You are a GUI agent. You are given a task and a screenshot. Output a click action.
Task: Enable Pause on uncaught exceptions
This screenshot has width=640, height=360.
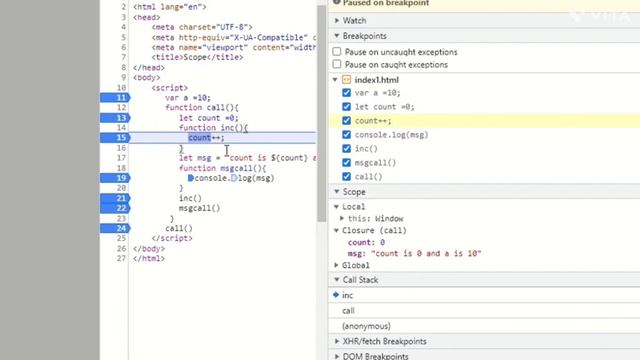point(337,52)
